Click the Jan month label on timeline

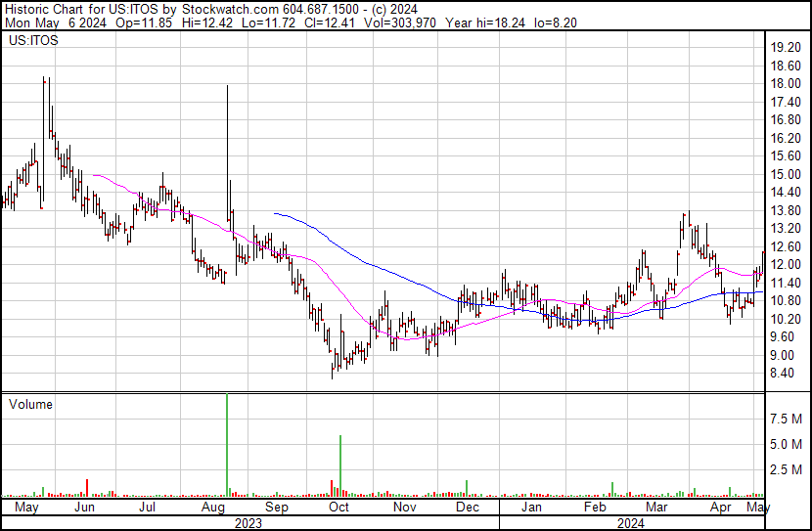tap(531, 509)
